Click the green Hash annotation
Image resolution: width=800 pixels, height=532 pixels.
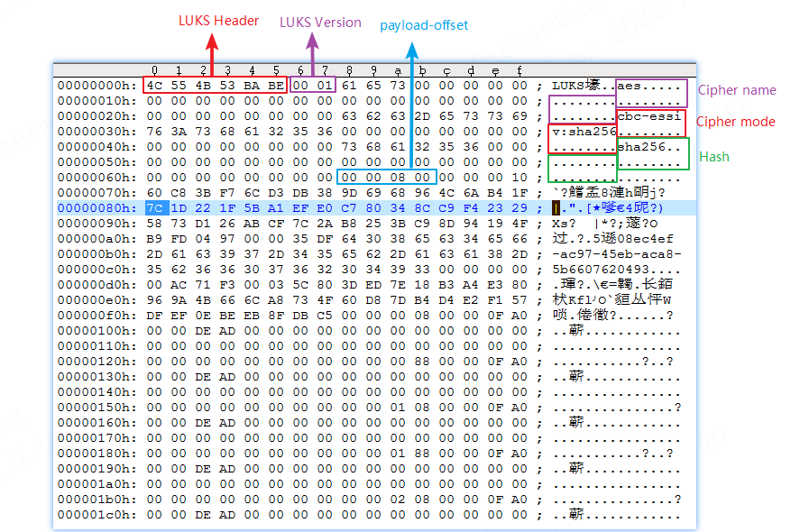714,157
